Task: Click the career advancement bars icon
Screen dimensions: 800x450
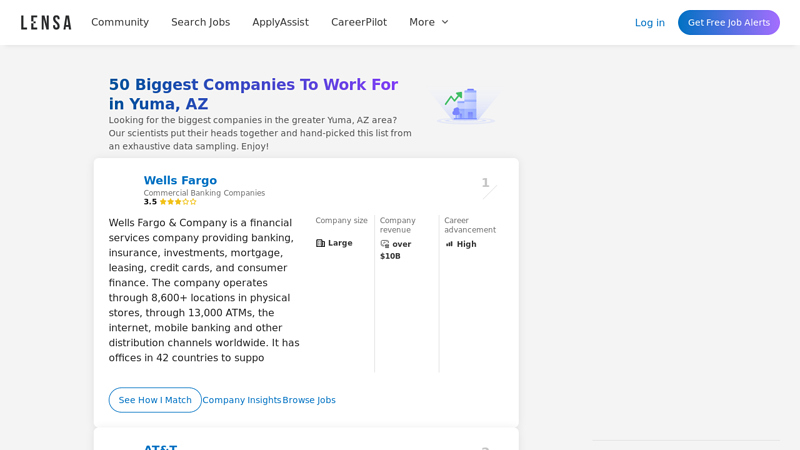Action: point(449,244)
